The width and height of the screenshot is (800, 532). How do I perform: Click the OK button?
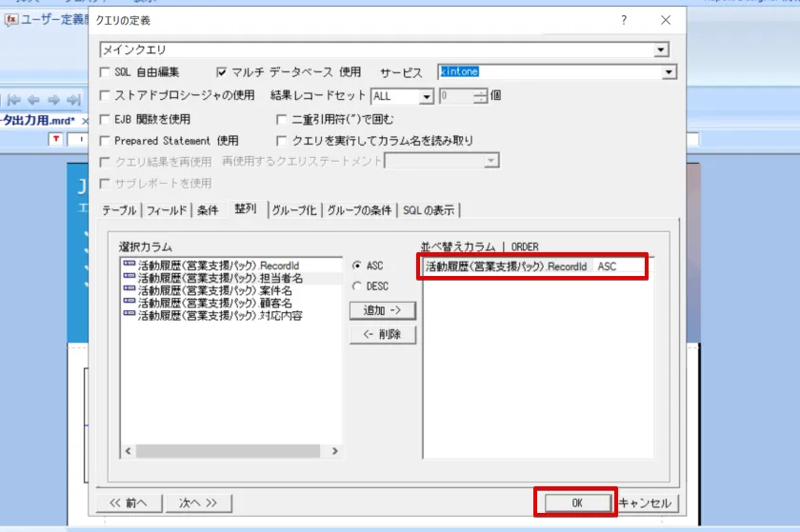tap(576, 502)
